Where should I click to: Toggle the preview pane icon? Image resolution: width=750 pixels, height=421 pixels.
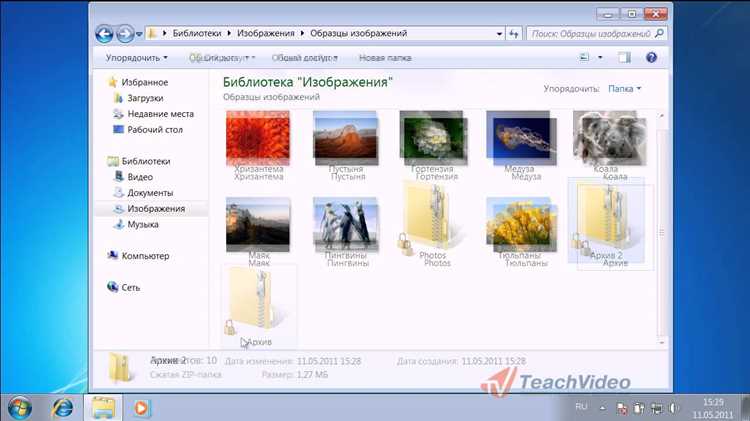(624, 57)
